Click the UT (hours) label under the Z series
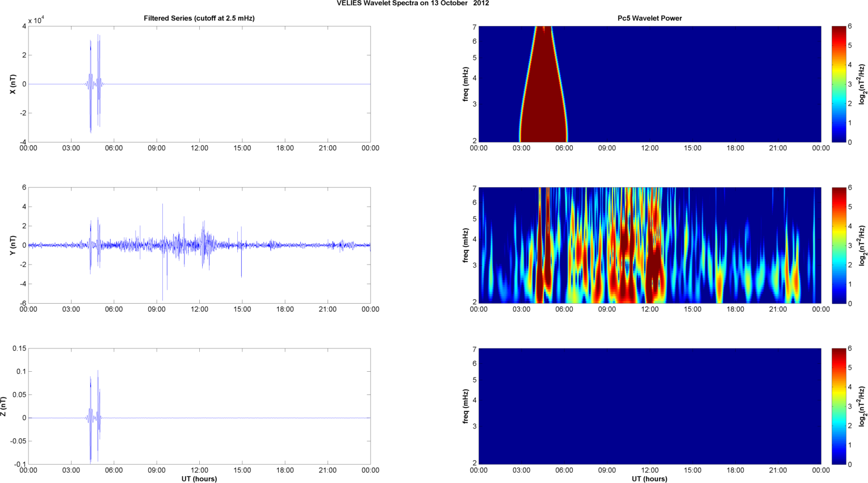The height and width of the screenshot is (483, 868). [x=199, y=478]
